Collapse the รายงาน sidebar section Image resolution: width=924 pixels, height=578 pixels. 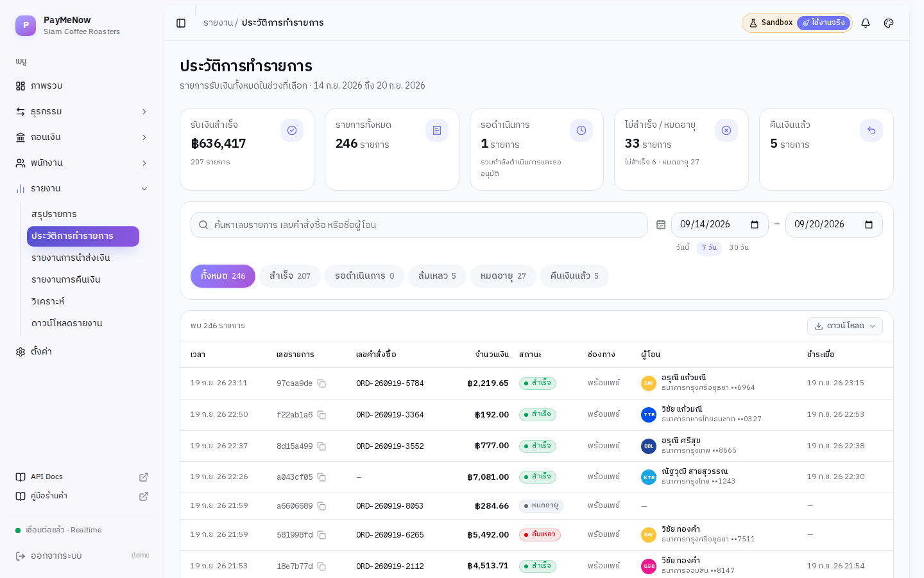(82, 189)
